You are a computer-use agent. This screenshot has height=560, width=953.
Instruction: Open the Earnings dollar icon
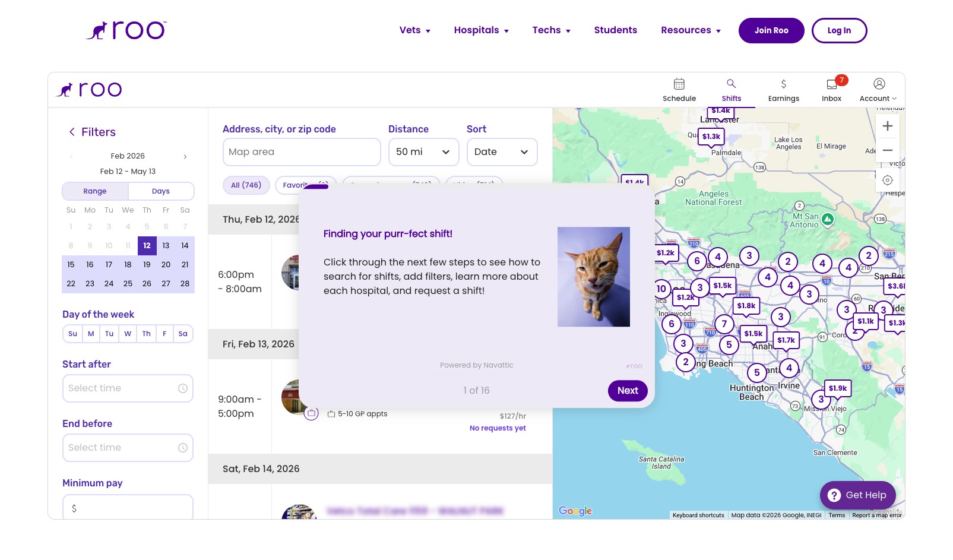click(x=784, y=84)
